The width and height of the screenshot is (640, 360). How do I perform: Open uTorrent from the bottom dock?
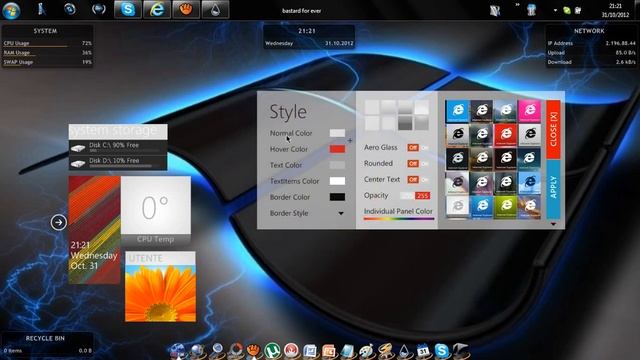tap(272, 351)
